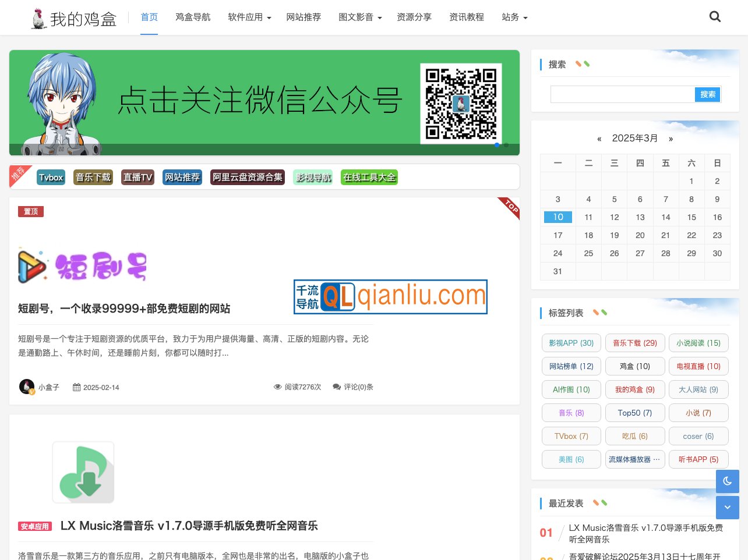The width and height of the screenshot is (748, 560).
Task: Click the comments bubble icon on 短剧号 post
Action: coord(337,387)
